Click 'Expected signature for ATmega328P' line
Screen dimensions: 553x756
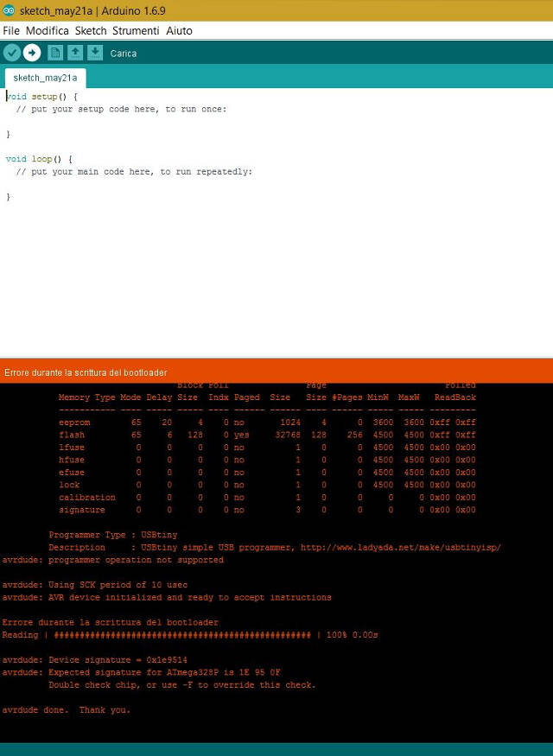[x=141, y=673]
